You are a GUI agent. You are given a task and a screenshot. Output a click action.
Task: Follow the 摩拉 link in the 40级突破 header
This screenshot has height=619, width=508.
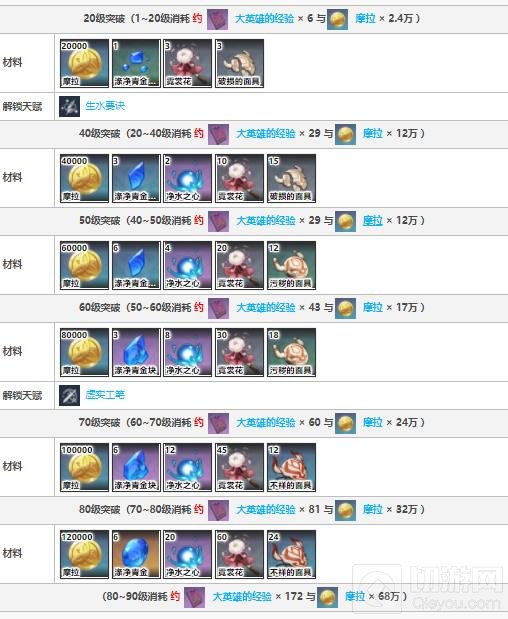coord(373,133)
